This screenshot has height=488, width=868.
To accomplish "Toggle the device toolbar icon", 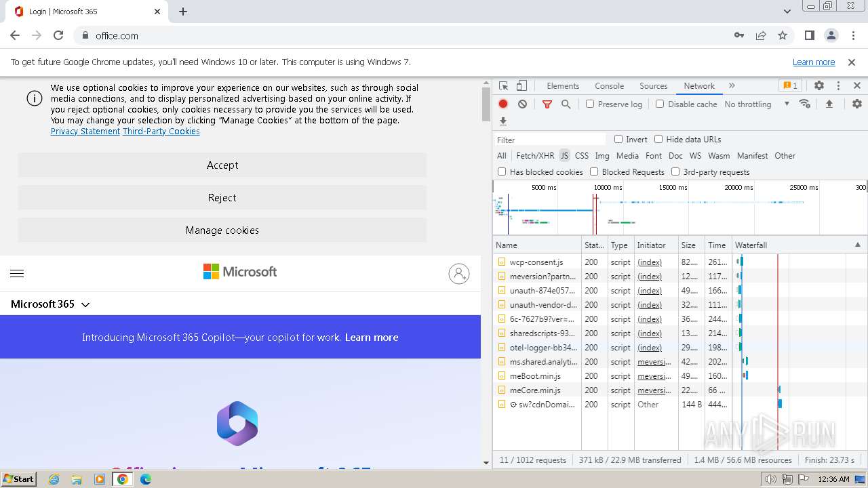I will (521, 86).
